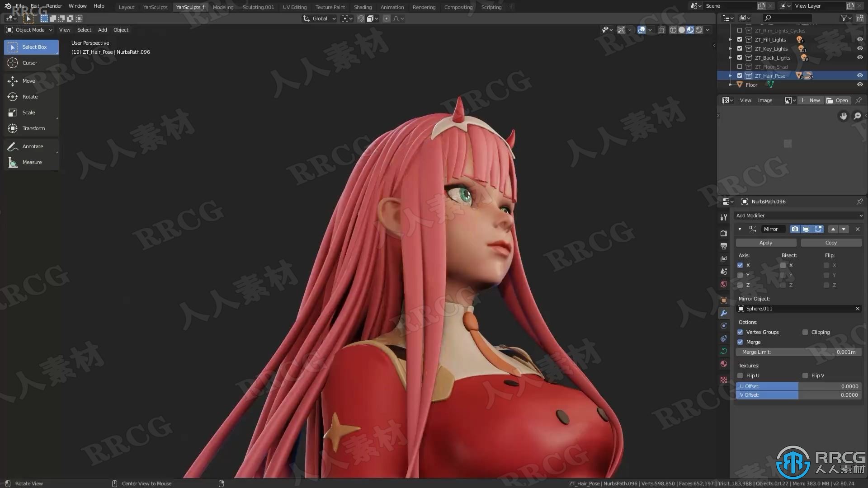Switch to UV Editing workspace tab

pyautogui.click(x=295, y=7)
